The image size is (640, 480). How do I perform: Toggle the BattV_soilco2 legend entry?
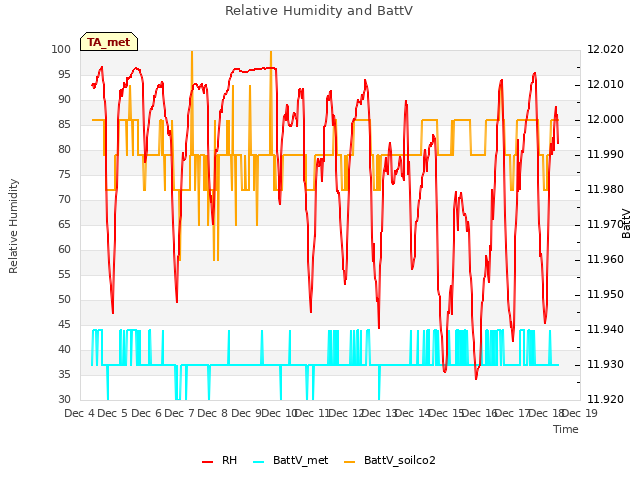click(x=390, y=460)
